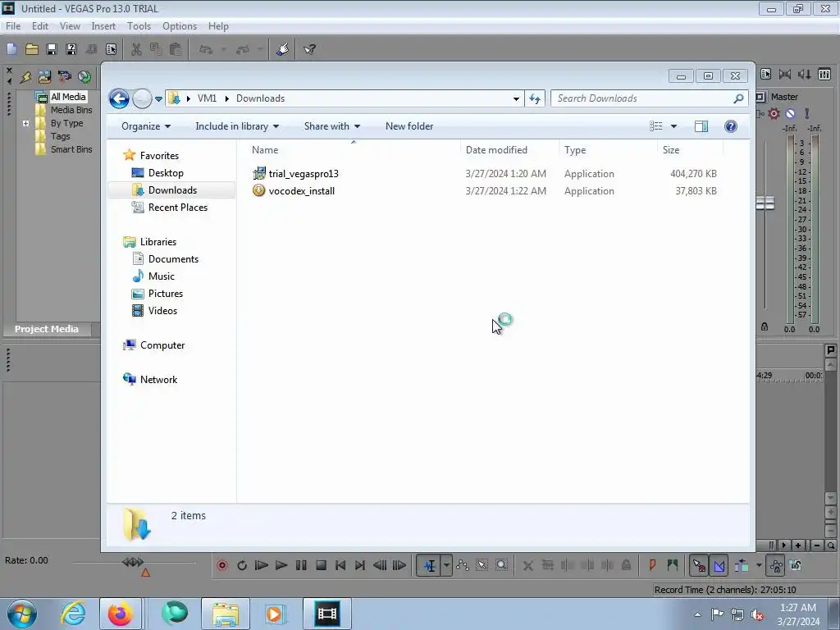Viewport: 840px width, 630px height.
Task: Click New project icon in VEGAS toolbar
Action: [x=11, y=49]
